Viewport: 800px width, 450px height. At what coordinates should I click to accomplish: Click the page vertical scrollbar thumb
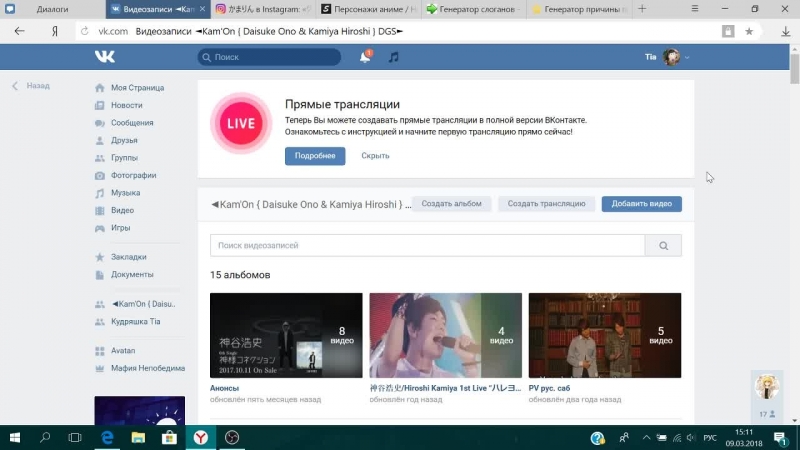coord(794,68)
